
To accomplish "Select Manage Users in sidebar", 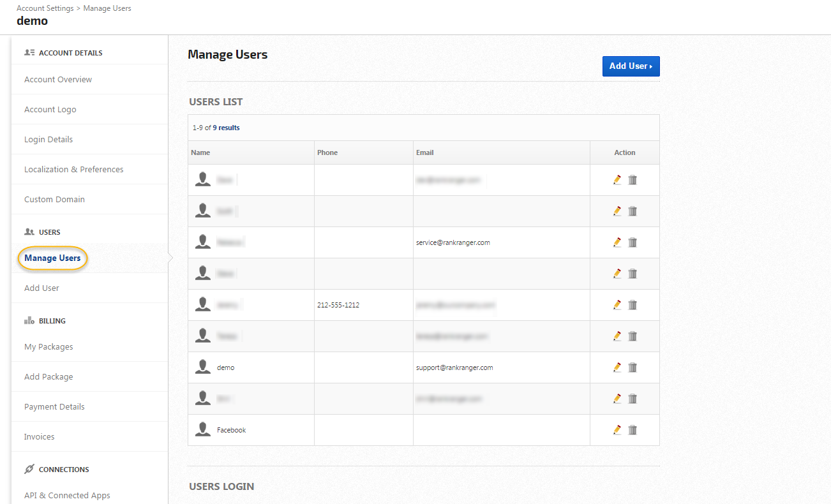I will click(x=52, y=258).
